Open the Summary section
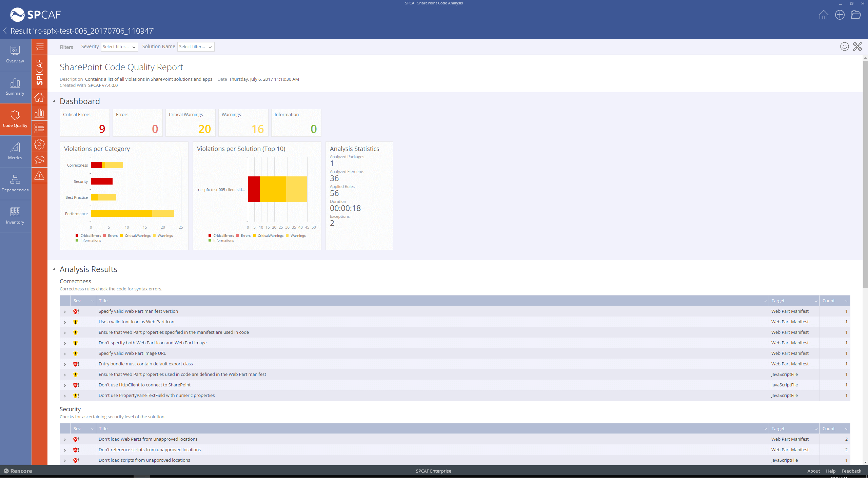868x478 pixels. coord(15,87)
